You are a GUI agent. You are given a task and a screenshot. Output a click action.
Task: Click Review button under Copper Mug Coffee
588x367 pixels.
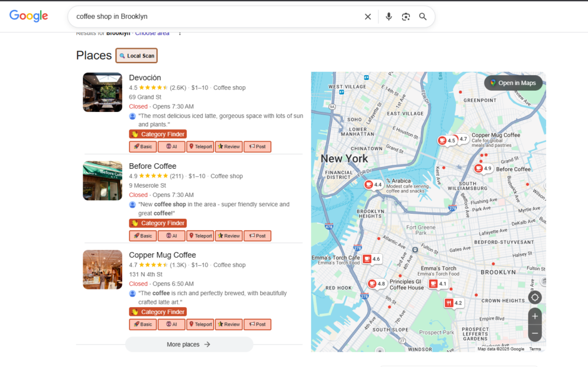click(229, 324)
